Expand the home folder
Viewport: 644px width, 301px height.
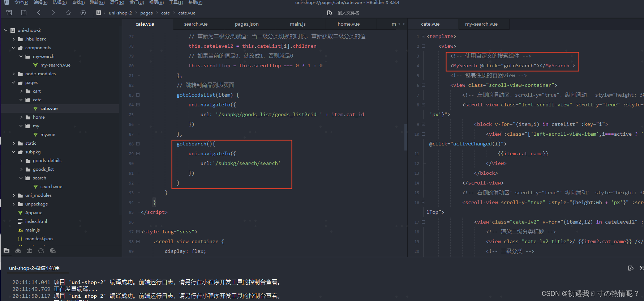click(21, 117)
